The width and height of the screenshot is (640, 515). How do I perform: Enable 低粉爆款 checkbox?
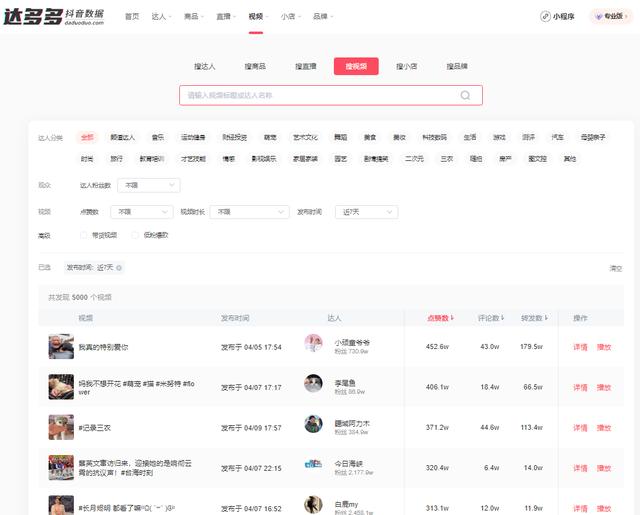(135, 235)
